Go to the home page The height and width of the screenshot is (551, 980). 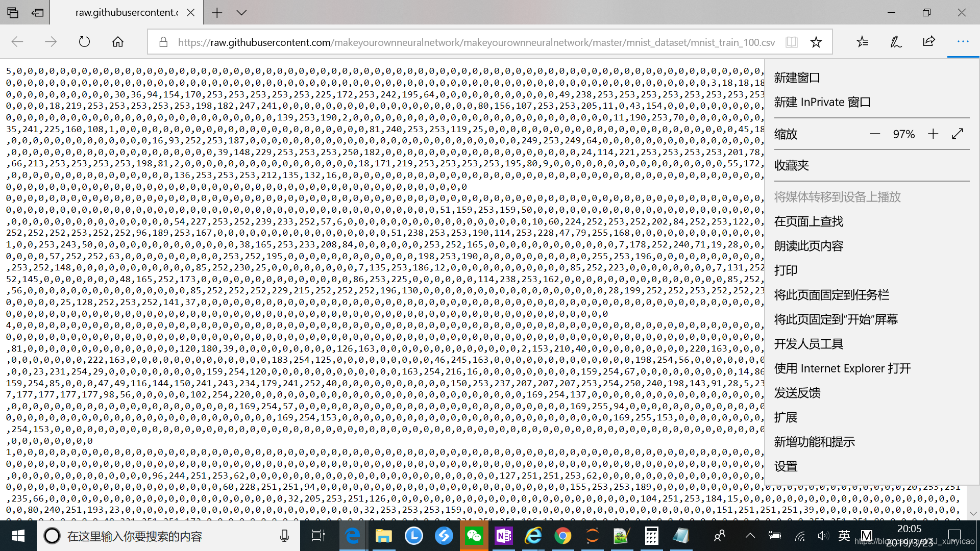pos(118,42)
